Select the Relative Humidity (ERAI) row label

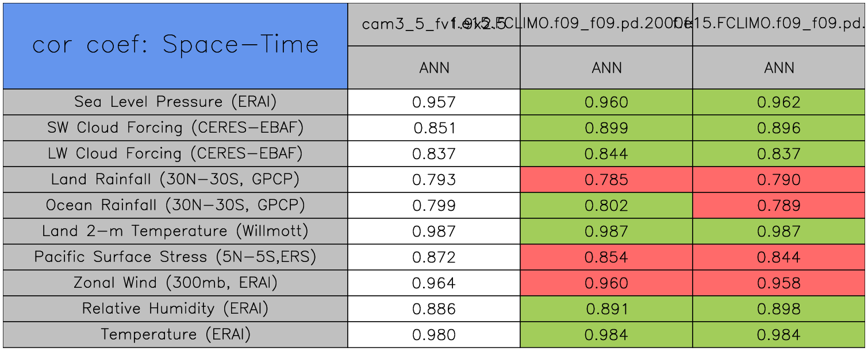pyautogui.click(x=175, y=309)
